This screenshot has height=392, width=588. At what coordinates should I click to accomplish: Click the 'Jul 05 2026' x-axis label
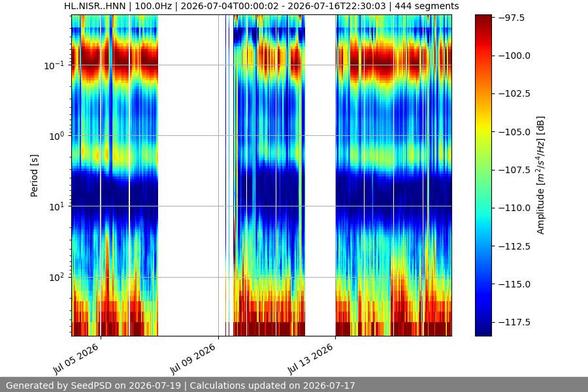76,359
